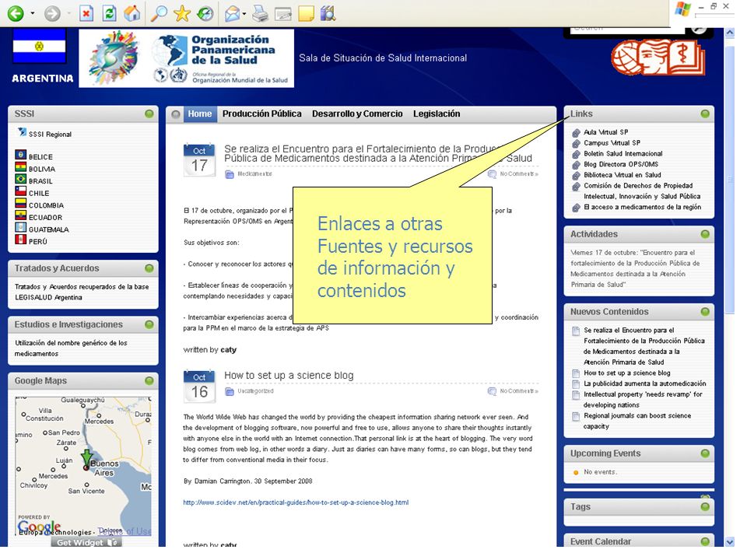Collapse the Upcoming Events panel toggle
This screenshot has width=747, height=560.
point(705,453)
